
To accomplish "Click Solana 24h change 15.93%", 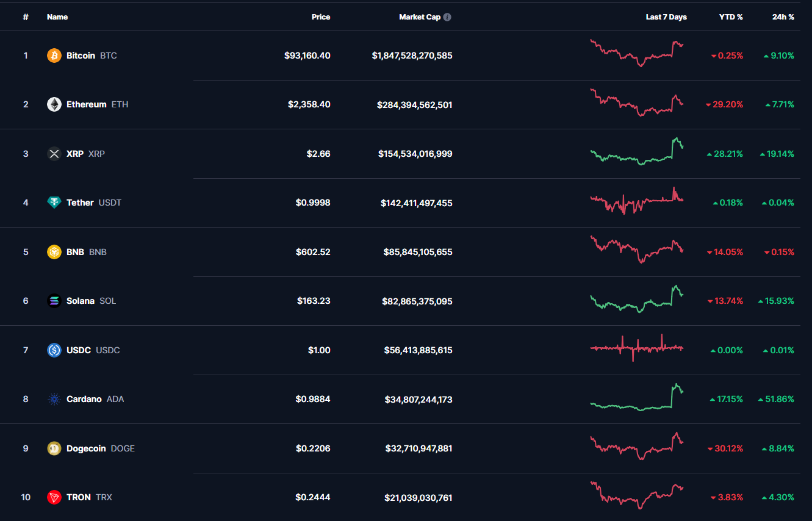I will [776, 301].
